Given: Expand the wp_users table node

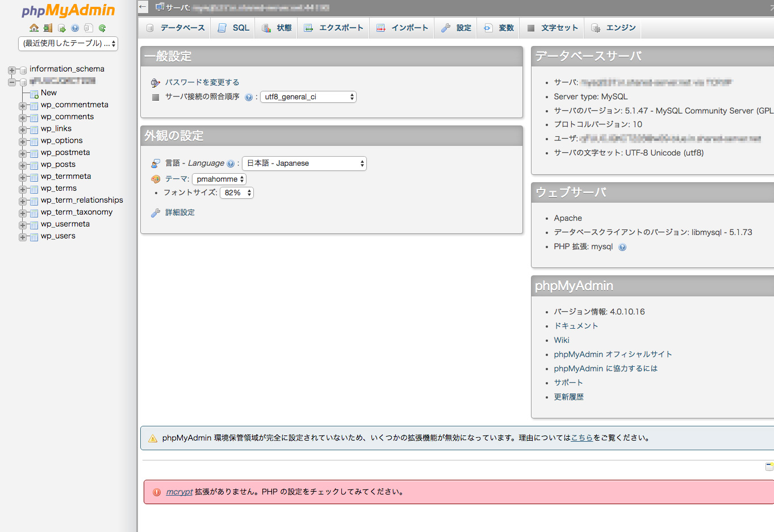Looking at the screenshot, I should pyautogui.click(x=23, y=237).
